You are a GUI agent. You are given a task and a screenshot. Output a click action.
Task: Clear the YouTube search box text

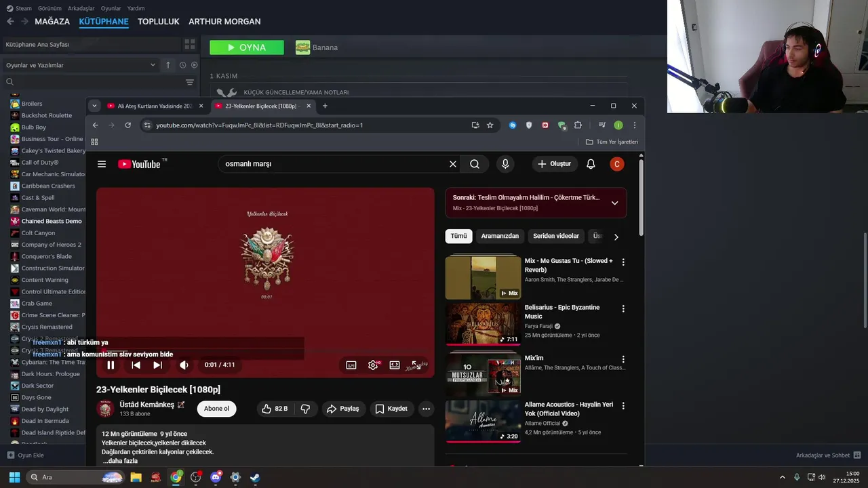pyautogui.click(x=453, y=164)
